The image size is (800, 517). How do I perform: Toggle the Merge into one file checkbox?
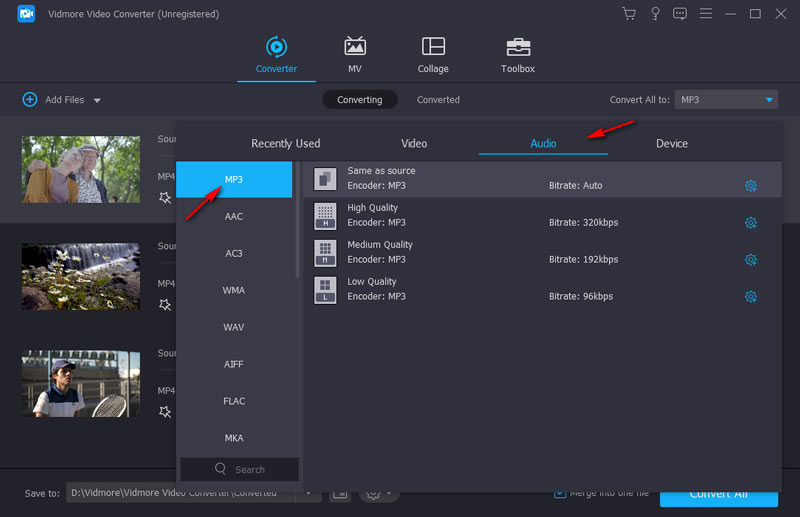pyautogui.click(x=561, y=494)
